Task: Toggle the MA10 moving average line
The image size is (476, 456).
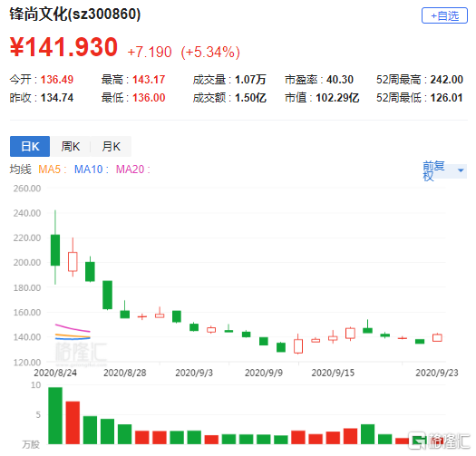Action: pos(91,170)
